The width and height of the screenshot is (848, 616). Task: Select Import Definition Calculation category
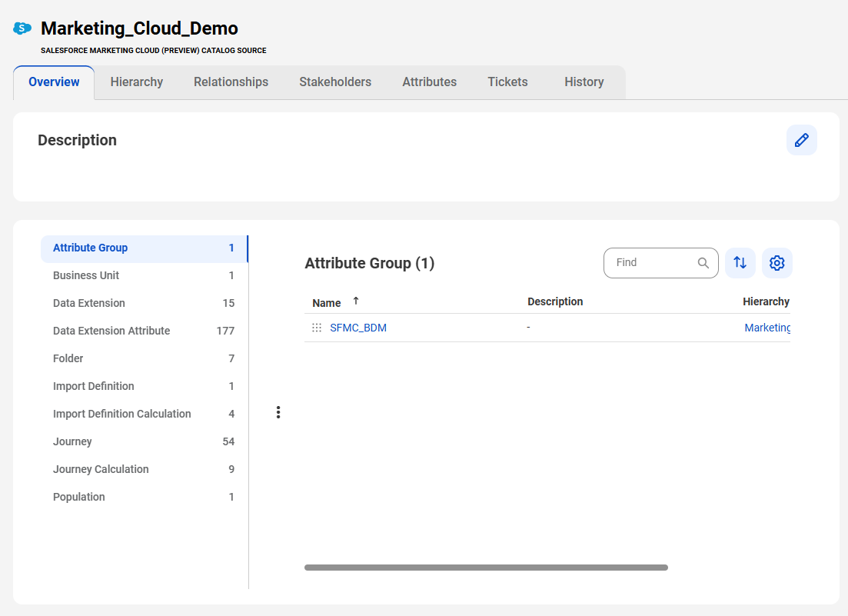[144, 414]
